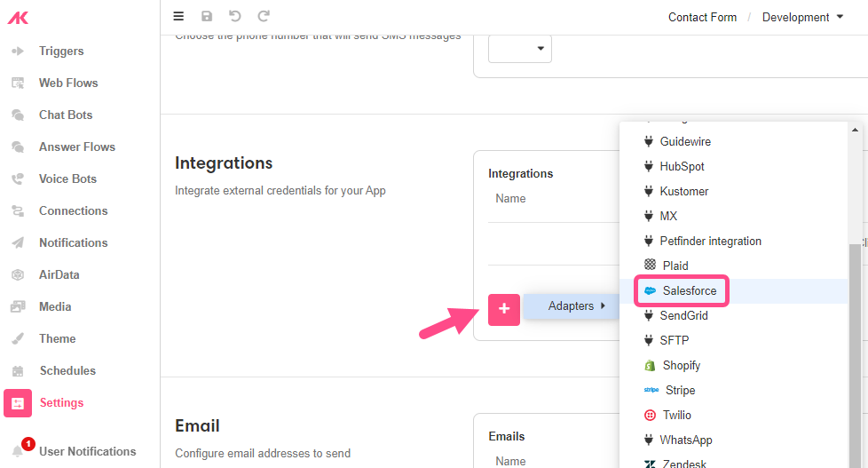Open Chat Bots in the sidebar
This screenshot has height=468, width=868.
(x=66, y=115)
